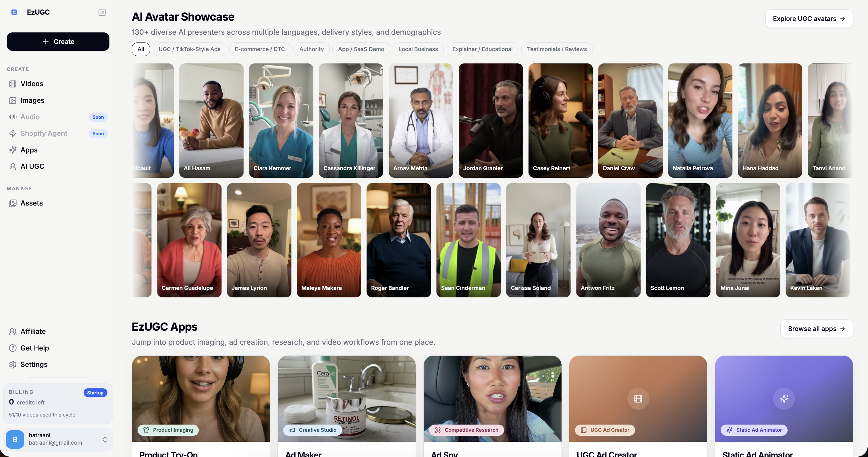
Task: Click the UGC Ad Creator film icon
Action: 638,399
